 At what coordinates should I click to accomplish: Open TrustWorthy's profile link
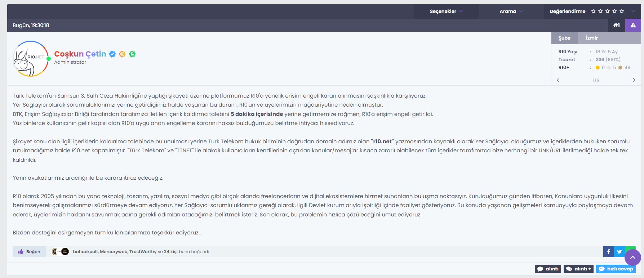click(143, 252)
